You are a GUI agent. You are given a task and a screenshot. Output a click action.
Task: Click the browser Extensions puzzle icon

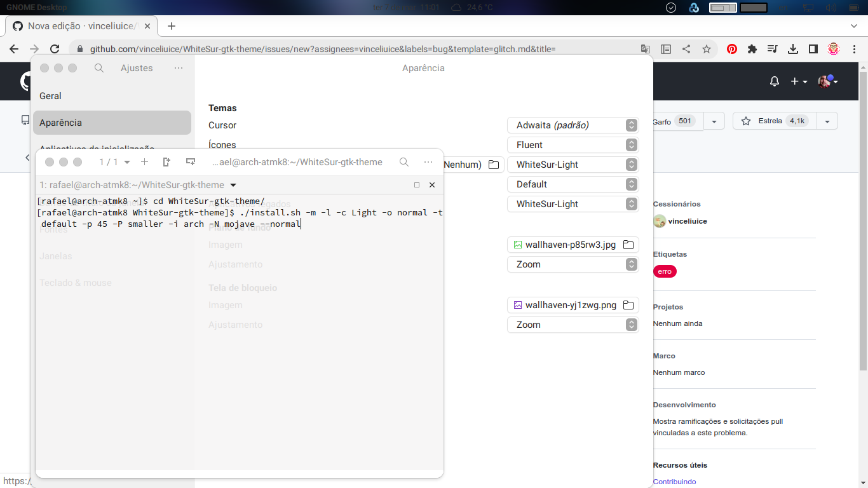[x=752, y=48]
